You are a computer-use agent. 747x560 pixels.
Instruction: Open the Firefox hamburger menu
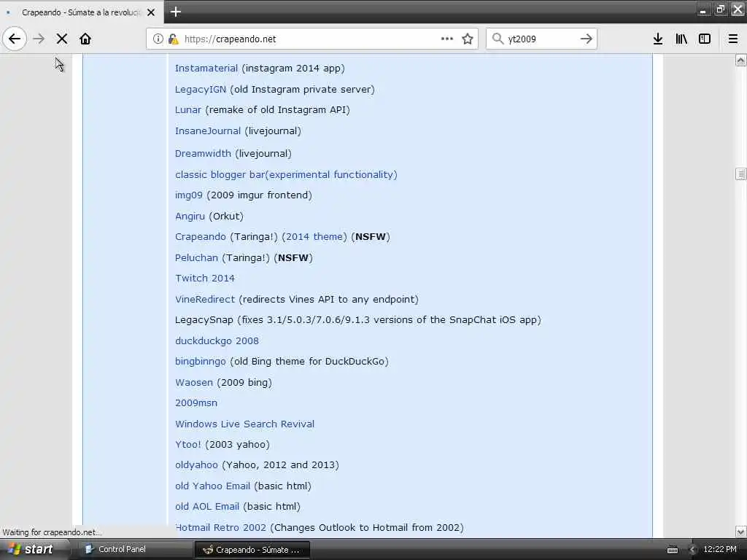[x=733, y=39]
